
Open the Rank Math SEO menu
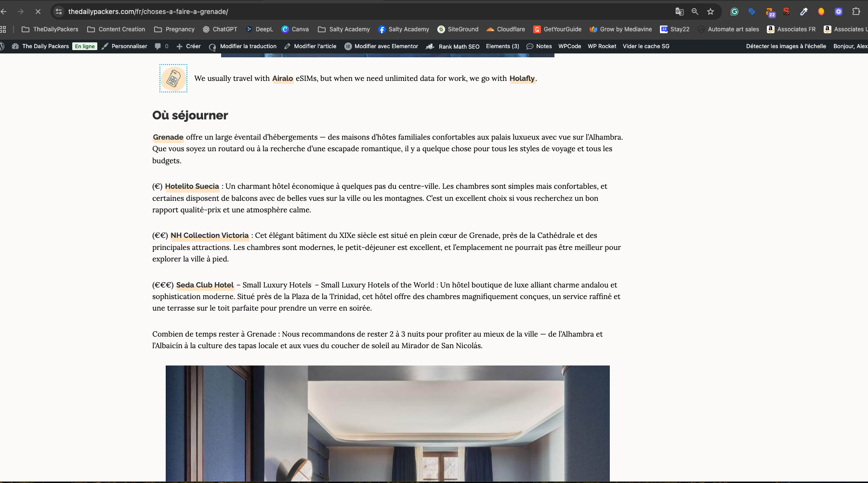[x=453, y=46]
